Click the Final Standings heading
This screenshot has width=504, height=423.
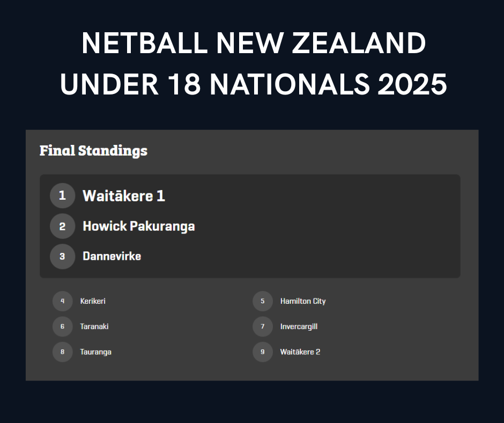tap(93, 151)
